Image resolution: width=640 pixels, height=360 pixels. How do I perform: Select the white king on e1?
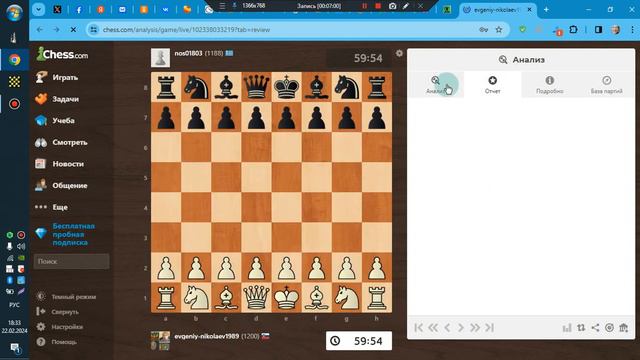[286, 298]
